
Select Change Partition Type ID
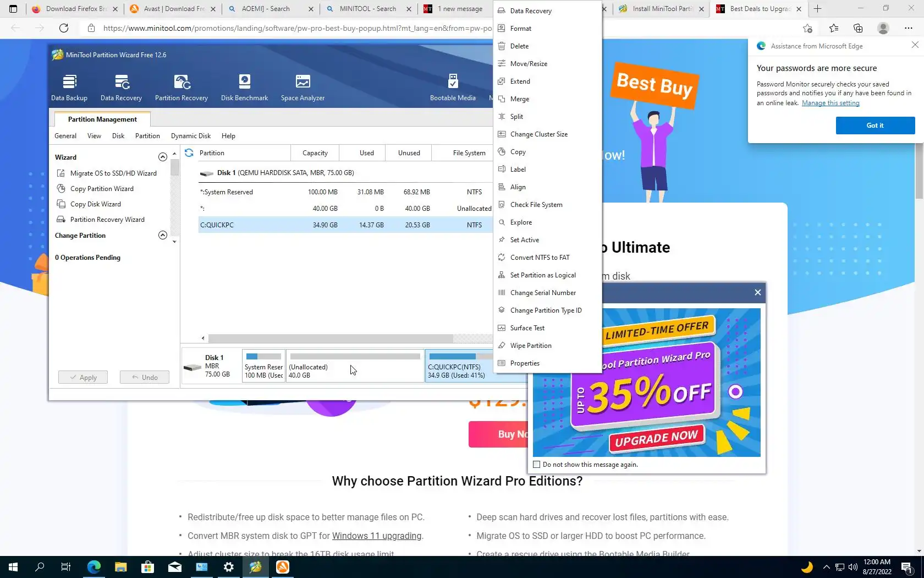pos(548,310)
